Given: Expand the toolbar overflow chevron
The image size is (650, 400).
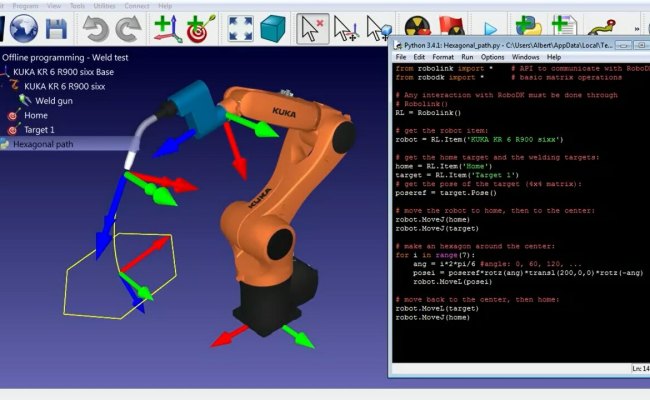Looking at the screenshot, I should (x=637, y=29).
